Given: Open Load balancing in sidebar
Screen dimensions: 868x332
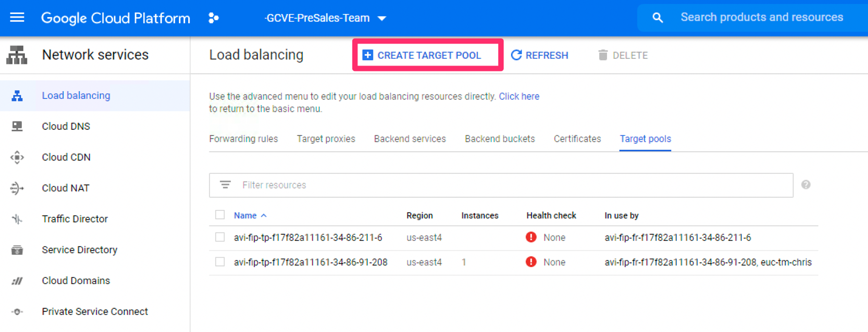Looking at the screenshot, I should (x=95, y=96).
